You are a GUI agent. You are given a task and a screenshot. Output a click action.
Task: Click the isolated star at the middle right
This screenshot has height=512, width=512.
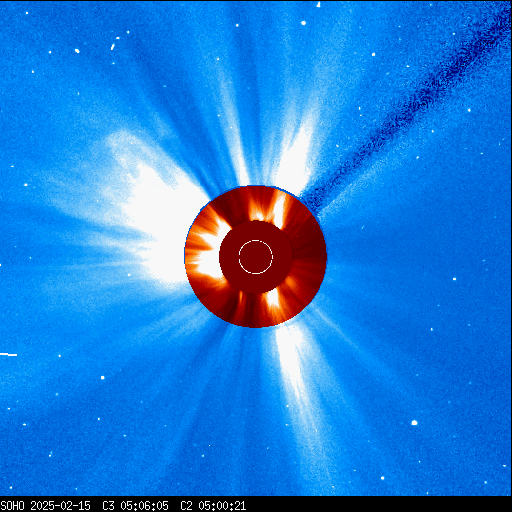(454, 279)
